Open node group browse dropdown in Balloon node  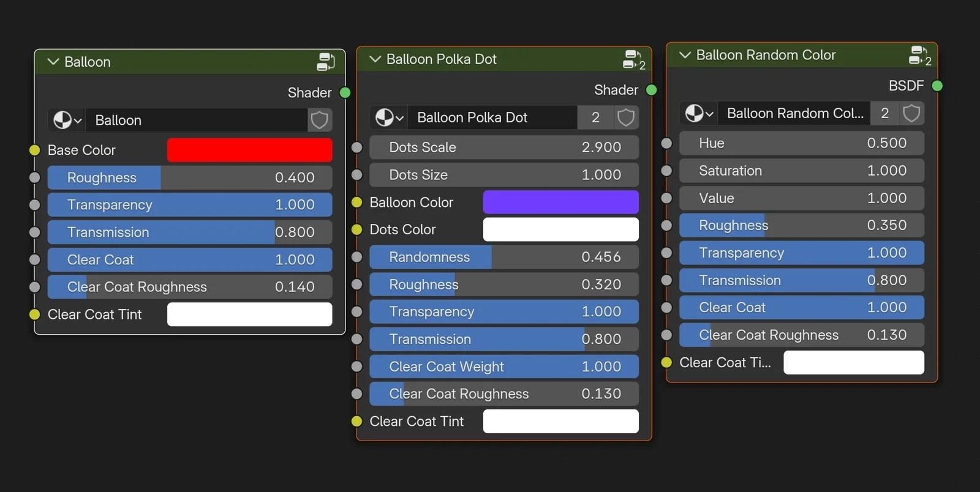point(67,120)
